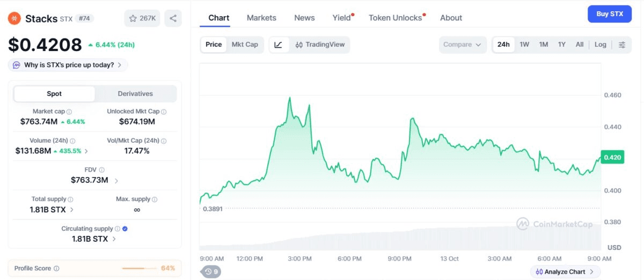644x280 pixels.
Task: Click the 0.420 current price label
Action: [612, 157]
